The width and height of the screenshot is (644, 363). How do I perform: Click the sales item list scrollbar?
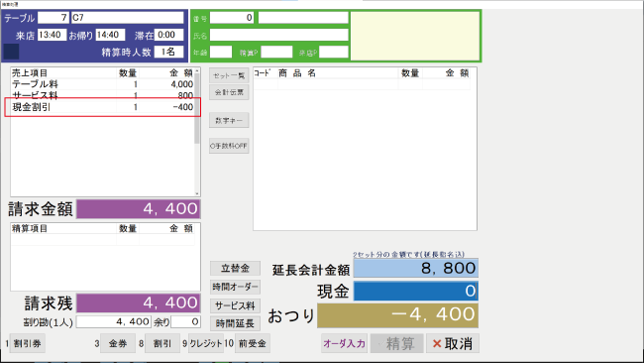pos(197,132)
